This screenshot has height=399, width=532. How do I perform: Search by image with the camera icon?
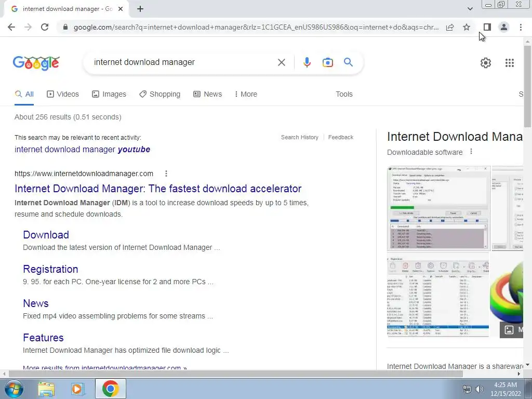tap(327, 62)
